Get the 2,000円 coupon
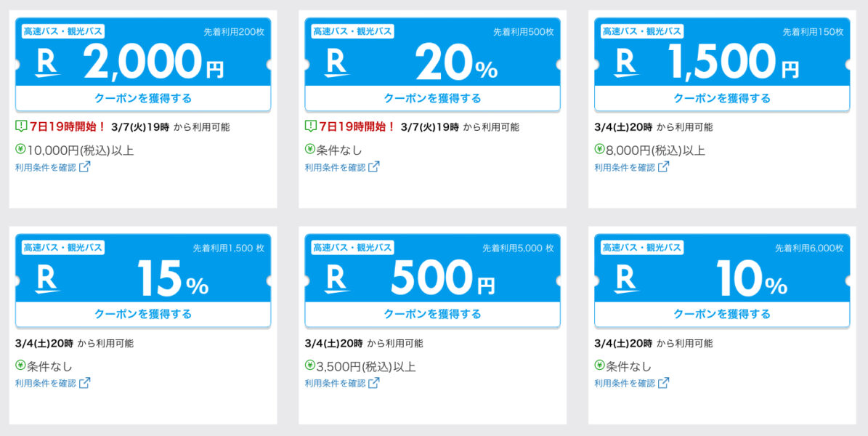 pos(143,99)
